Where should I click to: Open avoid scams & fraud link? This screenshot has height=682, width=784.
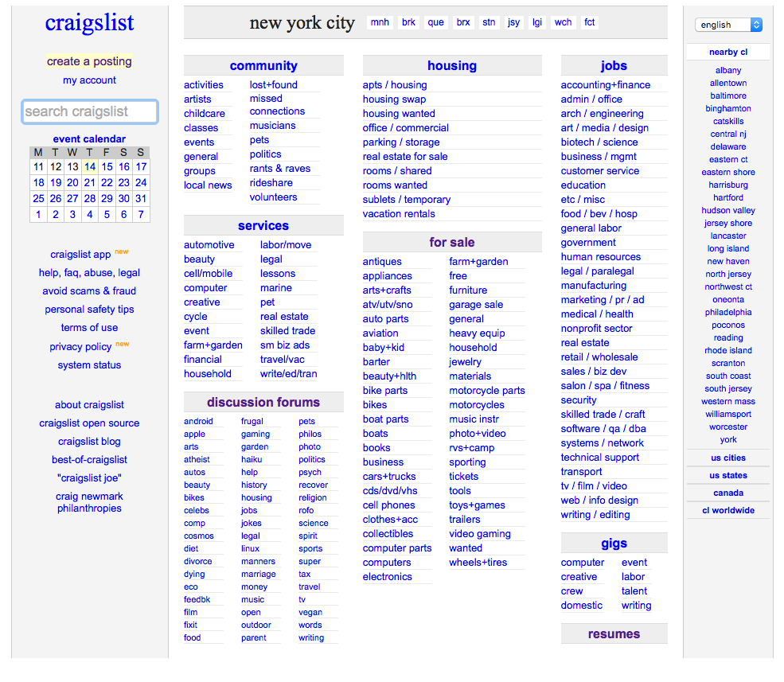point(89,291)
